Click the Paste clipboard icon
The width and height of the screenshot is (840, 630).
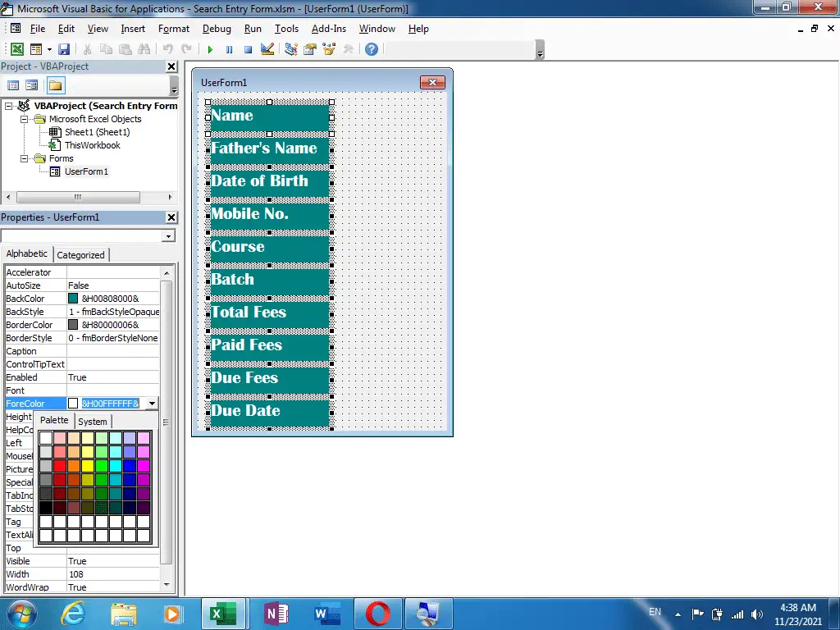[x=126, y=49]
